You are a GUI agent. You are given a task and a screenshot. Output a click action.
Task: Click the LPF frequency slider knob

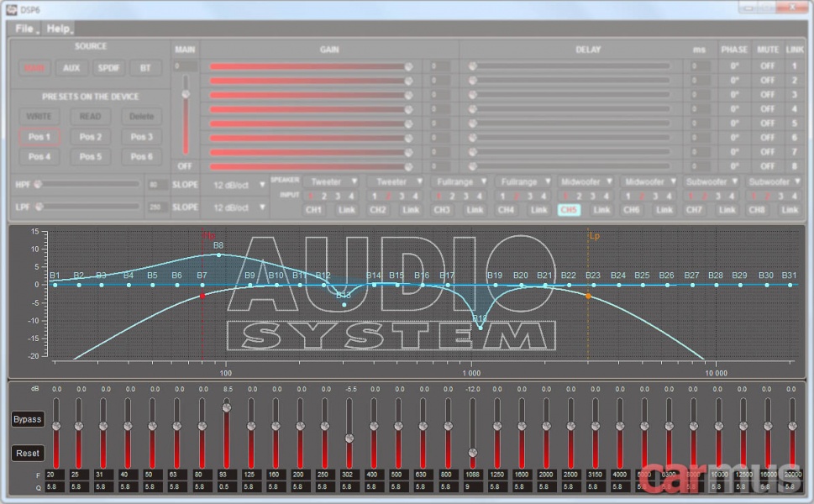(x=39, y=207)
